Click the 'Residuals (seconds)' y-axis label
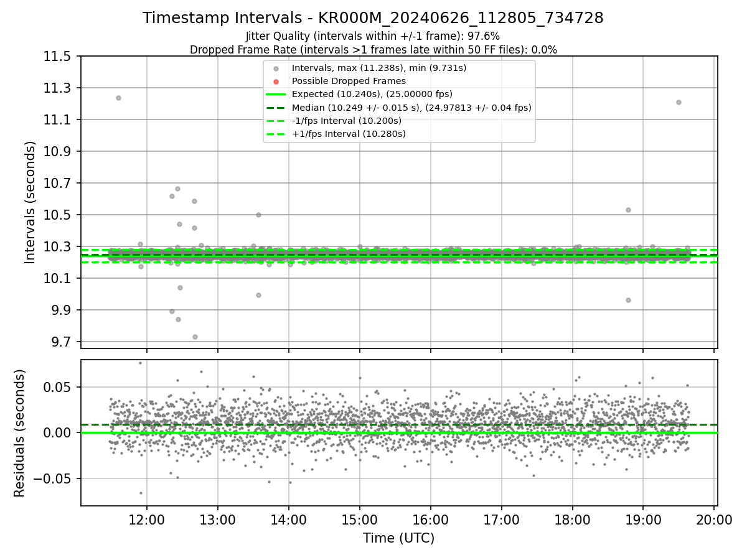747x560 pixels. (x=19, y=433)
